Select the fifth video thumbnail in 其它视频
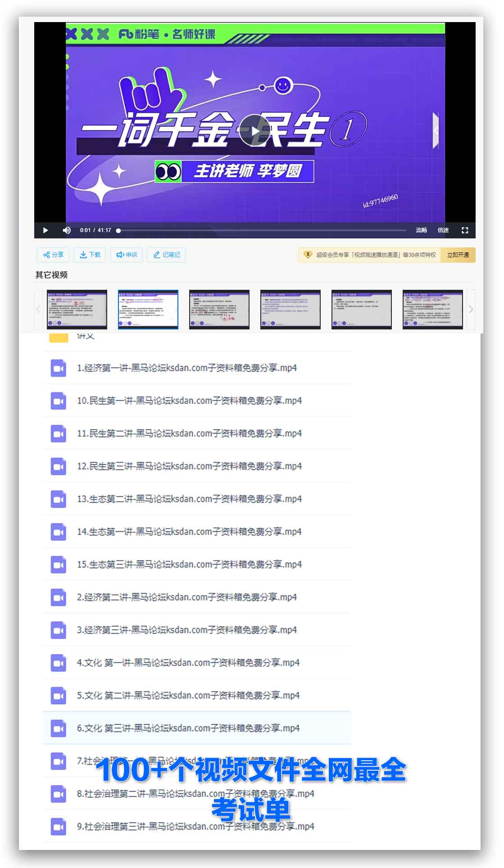This screenshot has width=504, height=868. click(x=362, y=309)
